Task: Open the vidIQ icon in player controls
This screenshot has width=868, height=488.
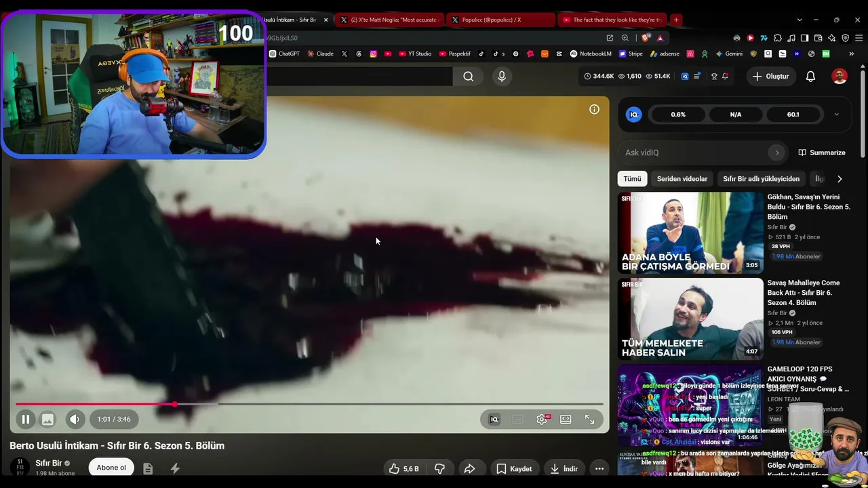Action: (x=494, y=420)
